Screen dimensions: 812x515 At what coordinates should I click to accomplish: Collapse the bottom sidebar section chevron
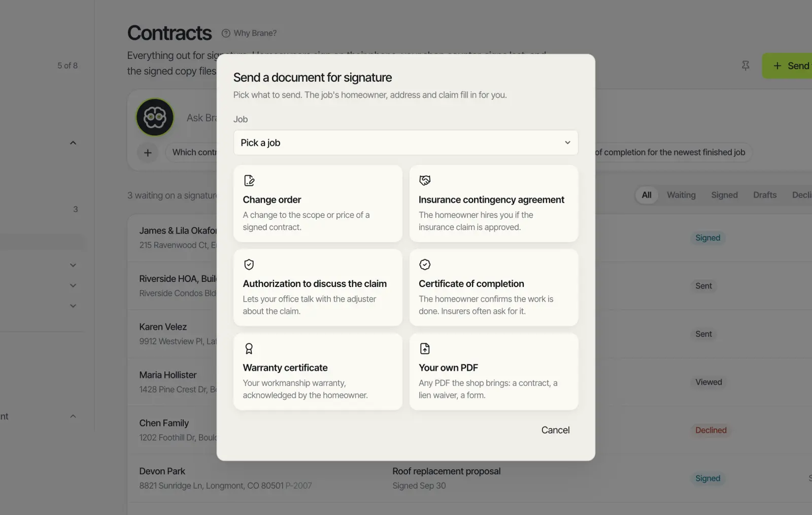(73, 416)
